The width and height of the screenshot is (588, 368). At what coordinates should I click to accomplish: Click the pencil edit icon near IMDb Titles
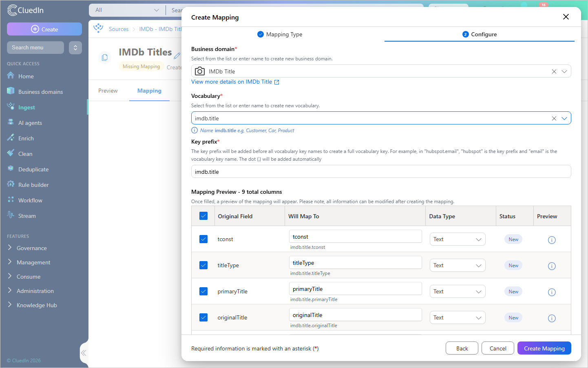(177, 55)
